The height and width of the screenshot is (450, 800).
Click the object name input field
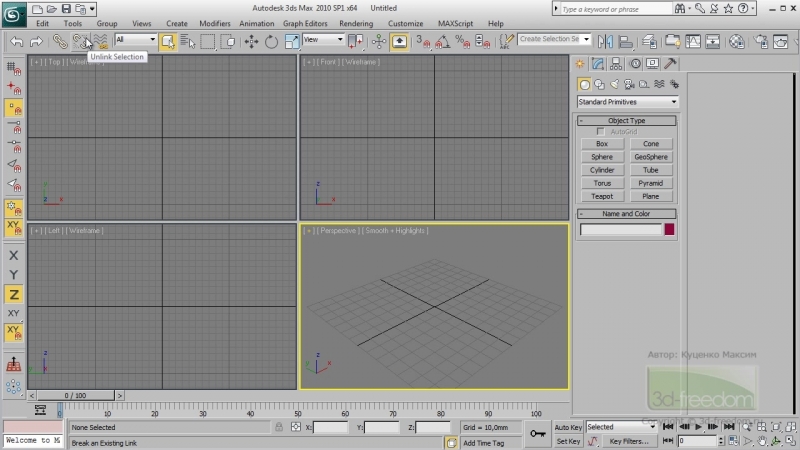point(621,230)
